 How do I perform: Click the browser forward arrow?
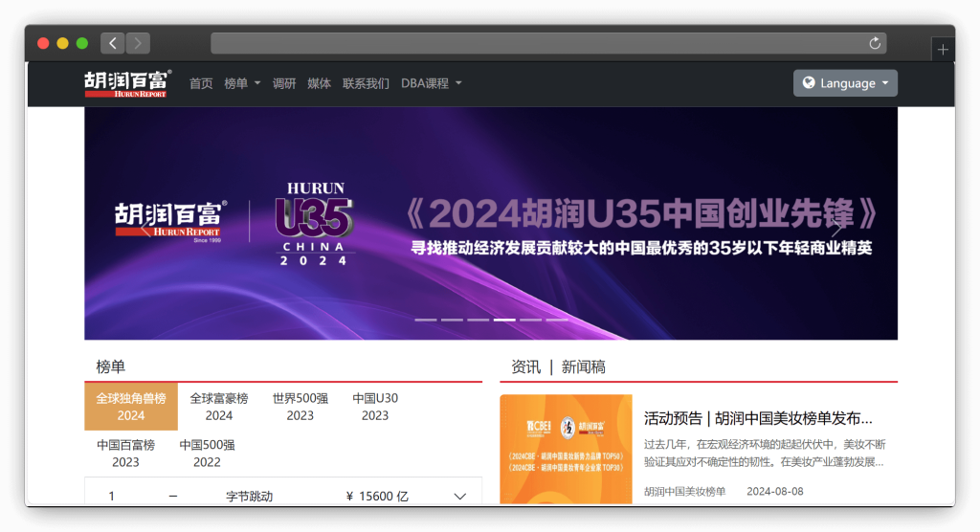[138, 43]
